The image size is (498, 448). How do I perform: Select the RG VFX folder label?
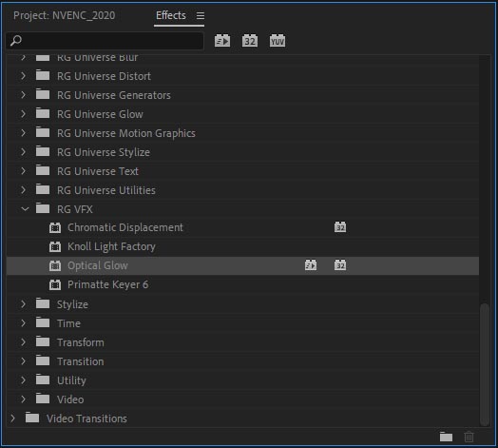tap(75, 209)
